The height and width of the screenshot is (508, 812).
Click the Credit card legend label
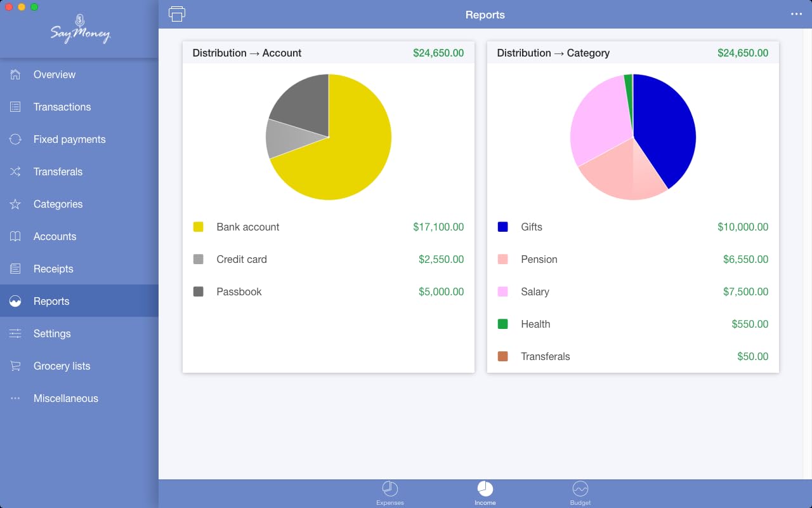(x=242, y=259)
